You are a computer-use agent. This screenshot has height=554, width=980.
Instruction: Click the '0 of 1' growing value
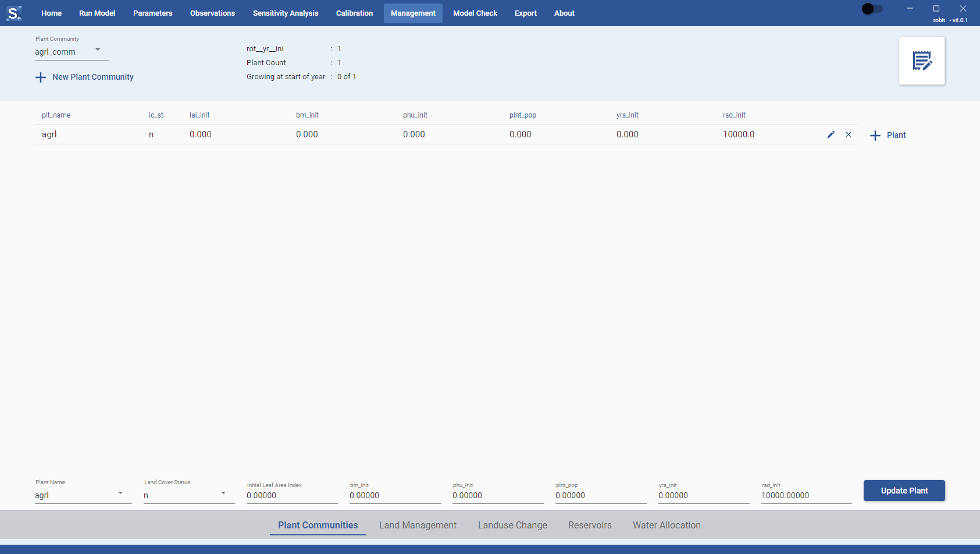tap(347, 77)
